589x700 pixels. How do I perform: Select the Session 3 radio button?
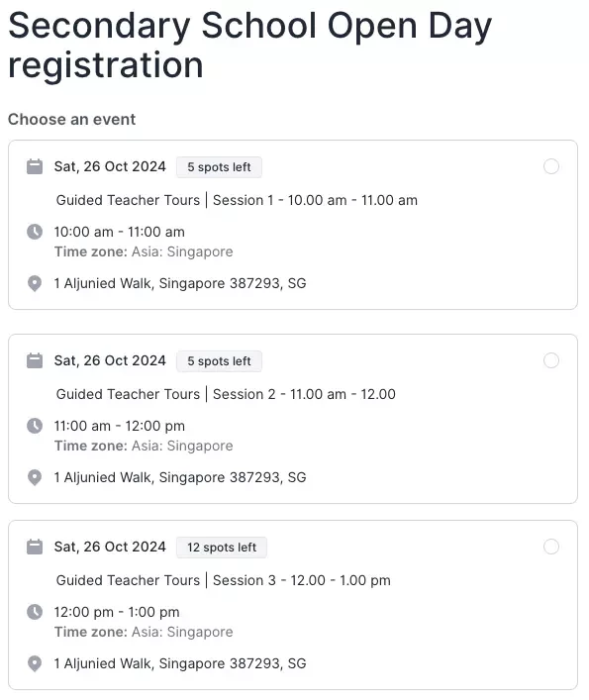(x=551, y=547)
